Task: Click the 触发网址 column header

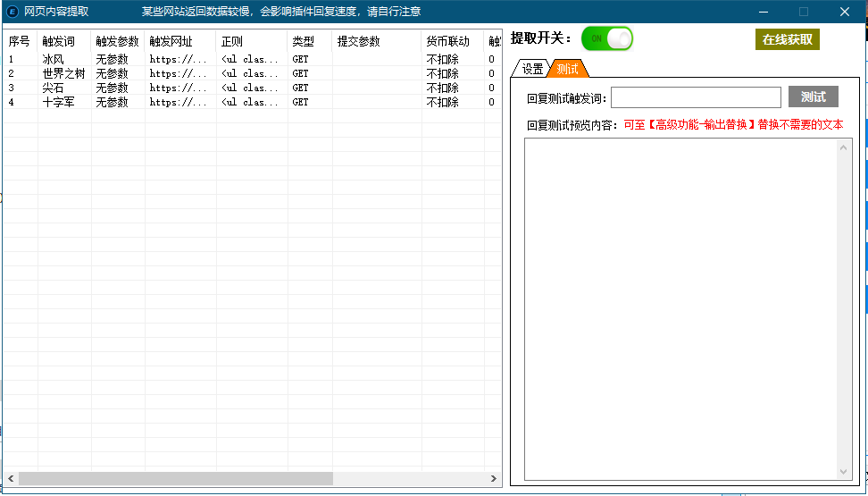Action: pyautogui.click(x=171, y=41)
